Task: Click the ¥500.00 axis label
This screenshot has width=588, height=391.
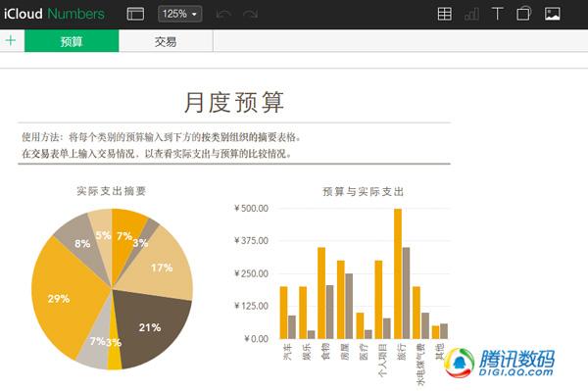Action: tap(251, 208)
